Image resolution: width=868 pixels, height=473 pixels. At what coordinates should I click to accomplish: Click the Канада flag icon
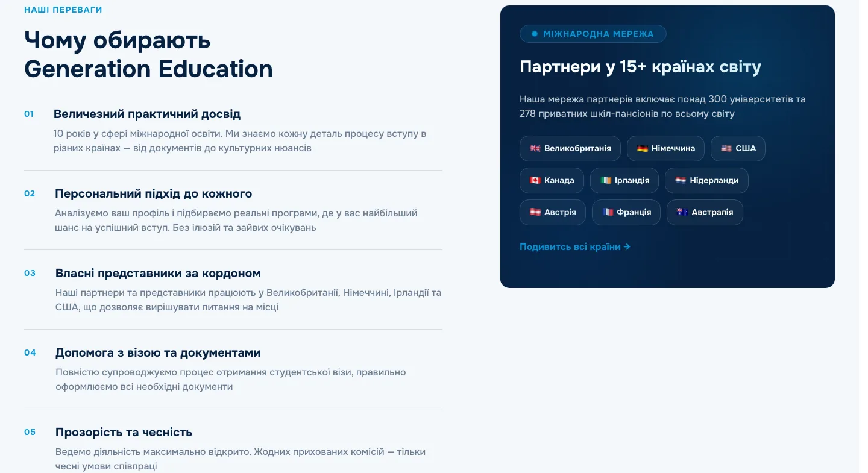pyautogui.click(x=535, y=180)
